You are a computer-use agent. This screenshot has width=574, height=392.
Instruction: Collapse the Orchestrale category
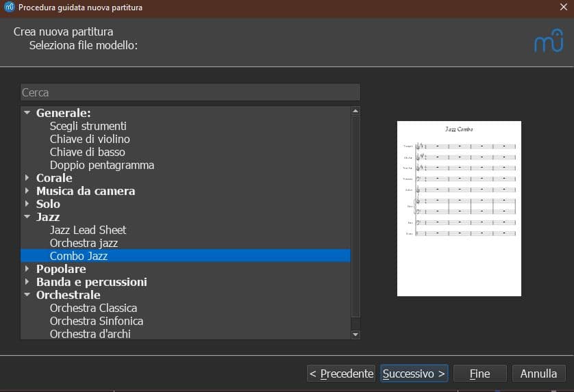click(27, 295)
